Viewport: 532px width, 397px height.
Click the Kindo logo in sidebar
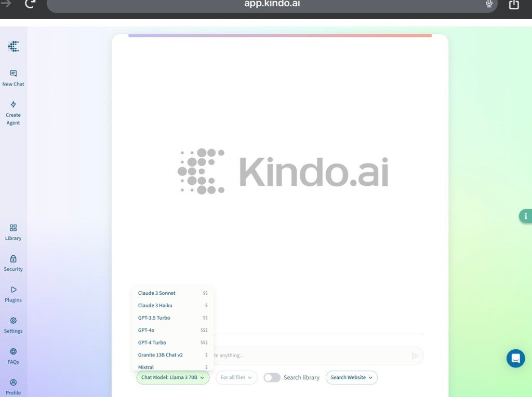pos(13,47)
